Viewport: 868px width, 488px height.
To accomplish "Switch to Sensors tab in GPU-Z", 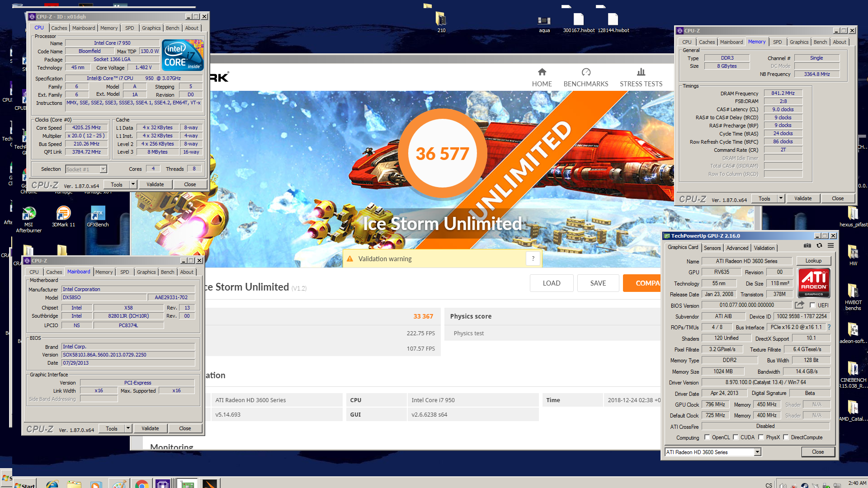I will click(x=712, y=248).
